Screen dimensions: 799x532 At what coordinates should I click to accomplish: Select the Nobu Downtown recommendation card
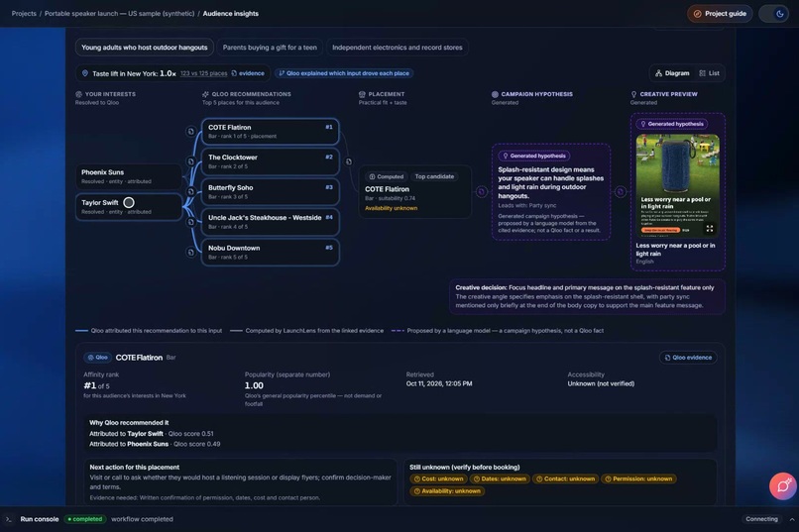(270, 252)
